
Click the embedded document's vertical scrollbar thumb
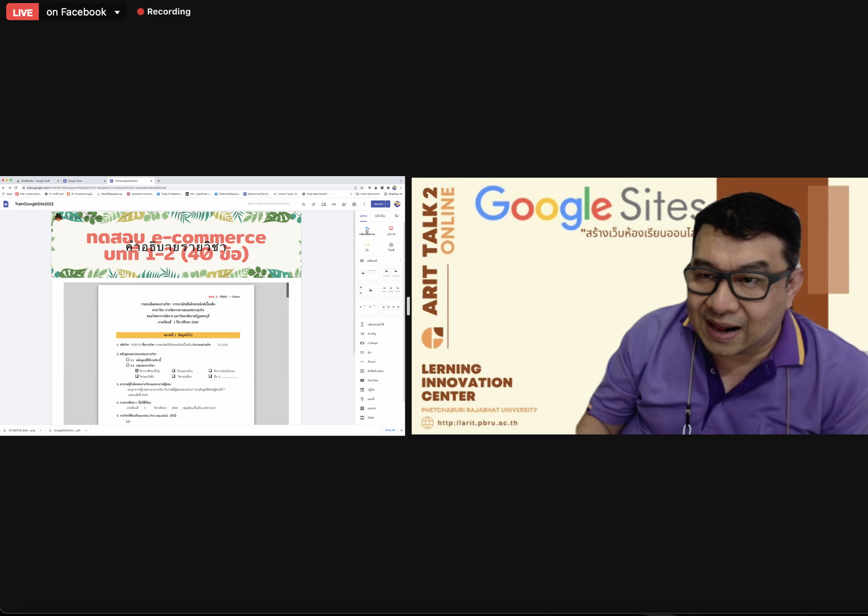click(x=287, y=290)
